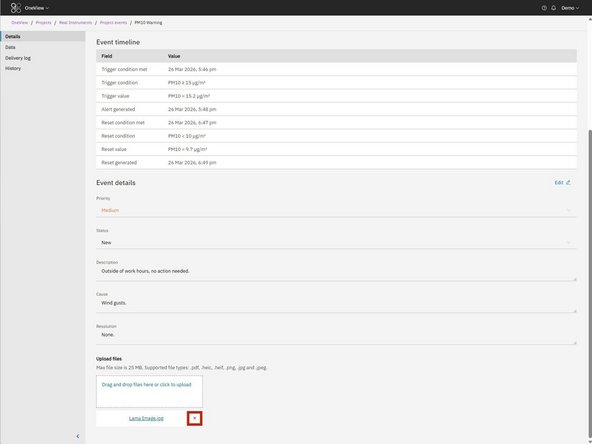Image resolution: width=592 pixels, height=444 pixels.
Task: Click the OneView logo icon
Action: (16, 8)
